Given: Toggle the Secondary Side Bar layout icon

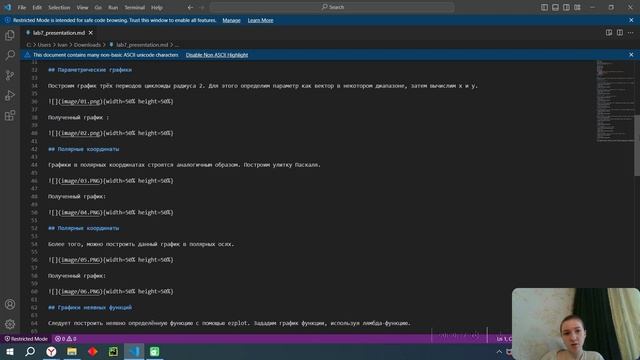Looking at the screenshot, I should coord(566,7).
